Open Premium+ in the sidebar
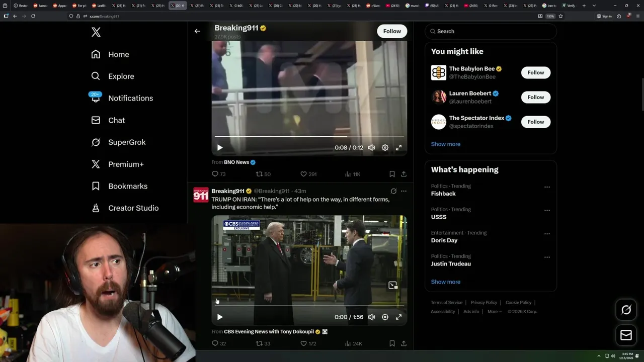Screen dimensions: 644x362 click(117, 164)
